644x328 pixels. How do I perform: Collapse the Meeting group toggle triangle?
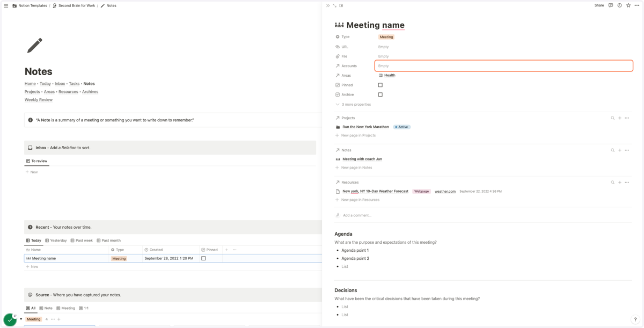click(x=21, y=319)
